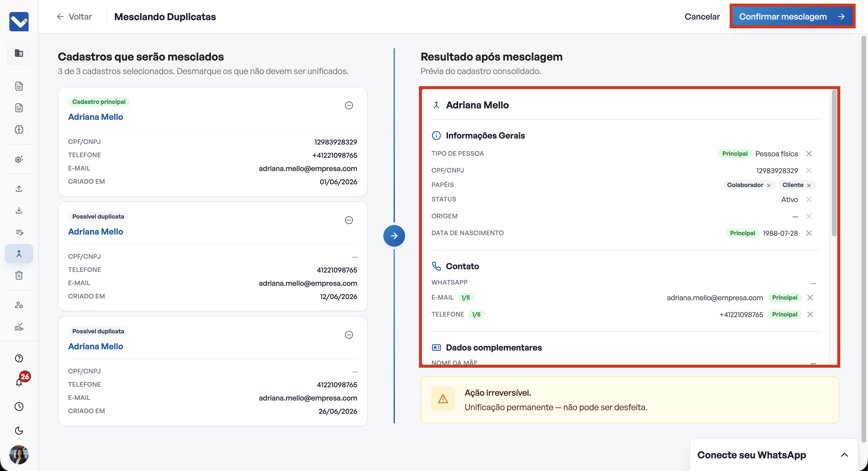The height and width of the screenshot is (471, 868).
Task: Open Adriana Mello link in the 26/06/2026 duplicate card
Action: [x=96, y=346]
